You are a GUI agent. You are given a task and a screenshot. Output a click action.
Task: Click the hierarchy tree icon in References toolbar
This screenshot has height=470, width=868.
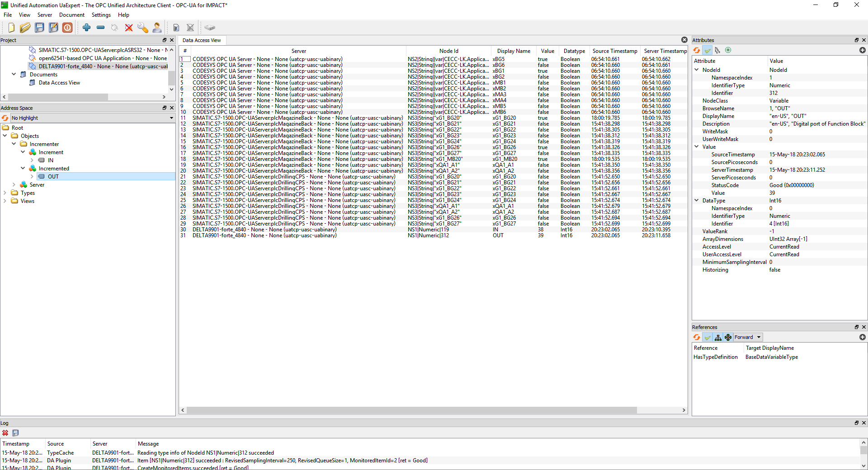718,337
